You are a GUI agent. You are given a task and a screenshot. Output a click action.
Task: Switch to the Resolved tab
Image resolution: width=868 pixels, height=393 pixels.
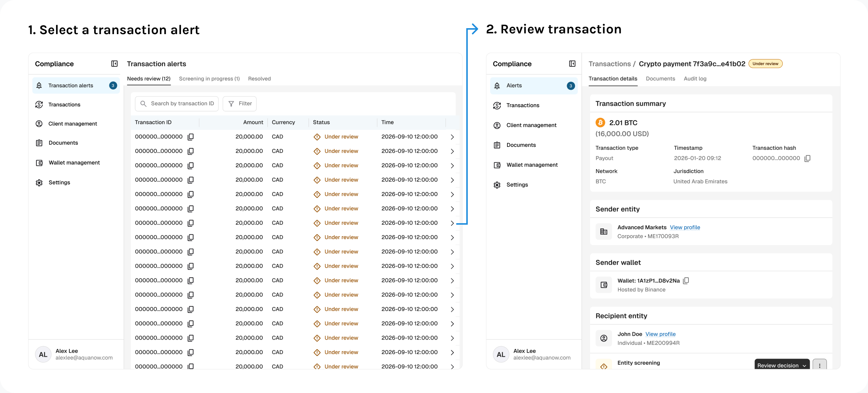point(259,79)
